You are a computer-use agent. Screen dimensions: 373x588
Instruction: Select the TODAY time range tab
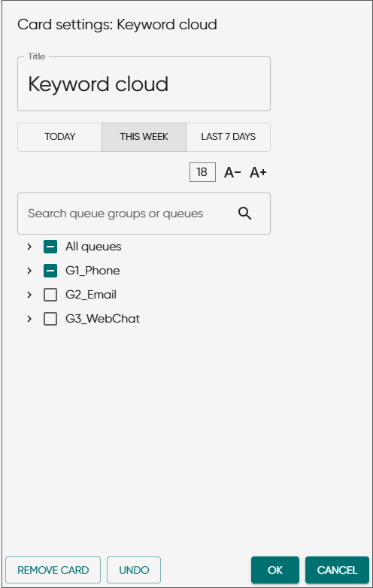(x=59, y=137)
